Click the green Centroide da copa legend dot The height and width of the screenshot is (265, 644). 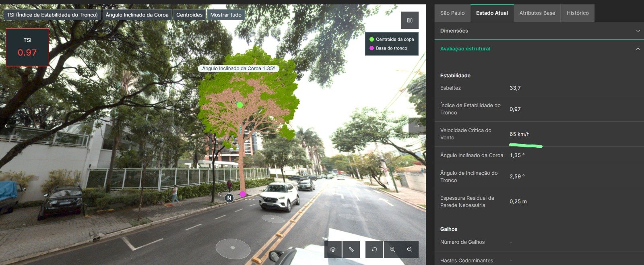(x=372, y=39)
